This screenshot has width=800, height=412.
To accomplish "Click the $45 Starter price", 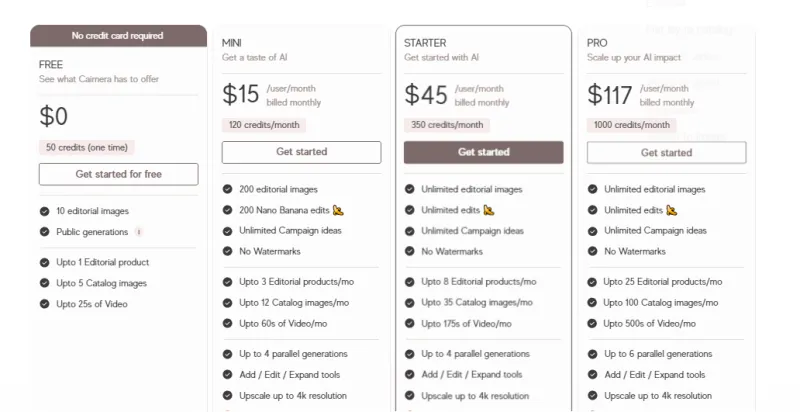I will pos(426,95).
